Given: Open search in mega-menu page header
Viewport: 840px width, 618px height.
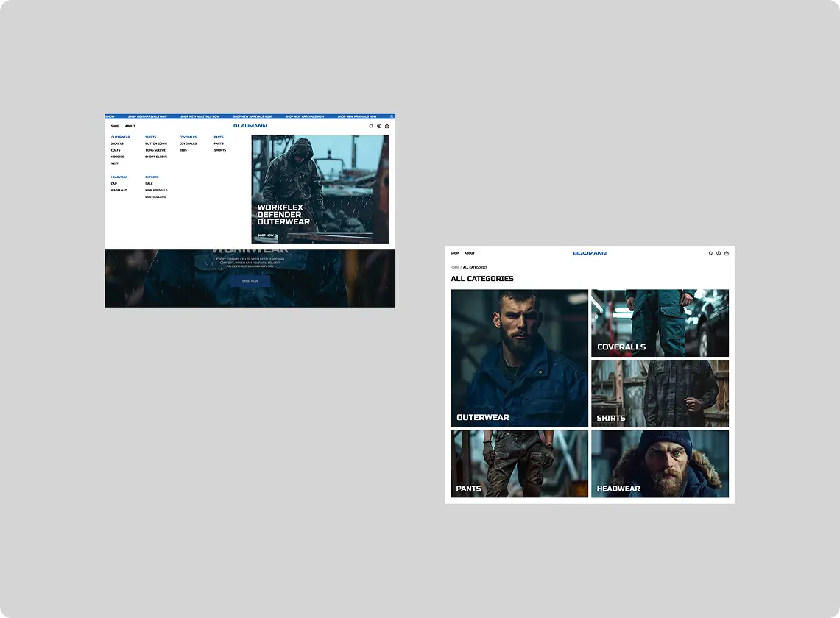Looking at the screenshot, I should pos(371,127).
